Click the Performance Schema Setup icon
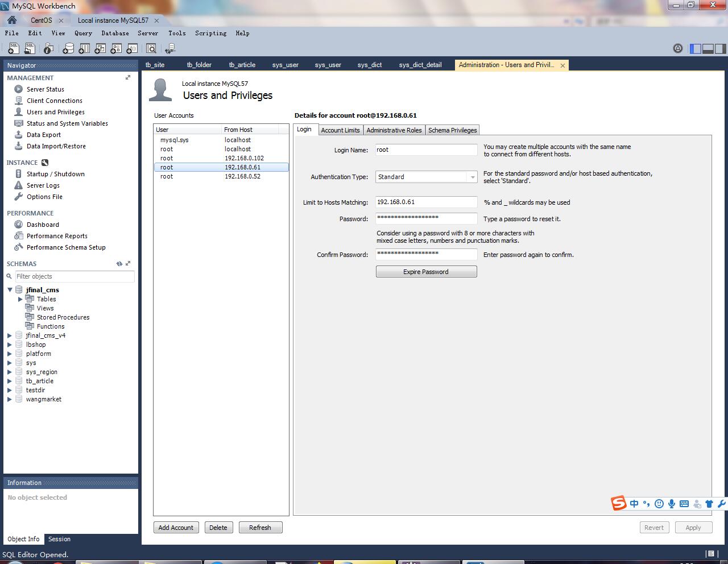The width and height of the screenshot is (728, 564). [19, 247]
